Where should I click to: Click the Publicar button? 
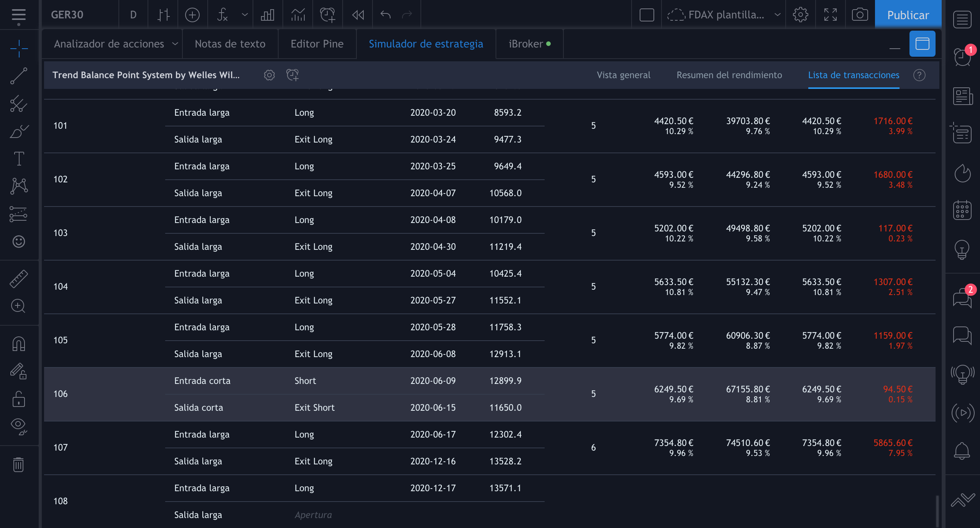pos(908,15)
